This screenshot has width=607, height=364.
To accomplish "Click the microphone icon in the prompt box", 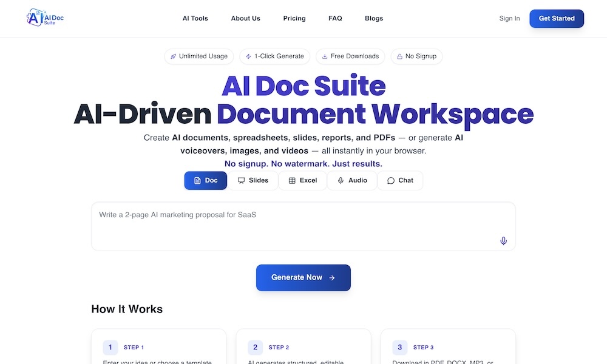I will click(x=503, y=241).
